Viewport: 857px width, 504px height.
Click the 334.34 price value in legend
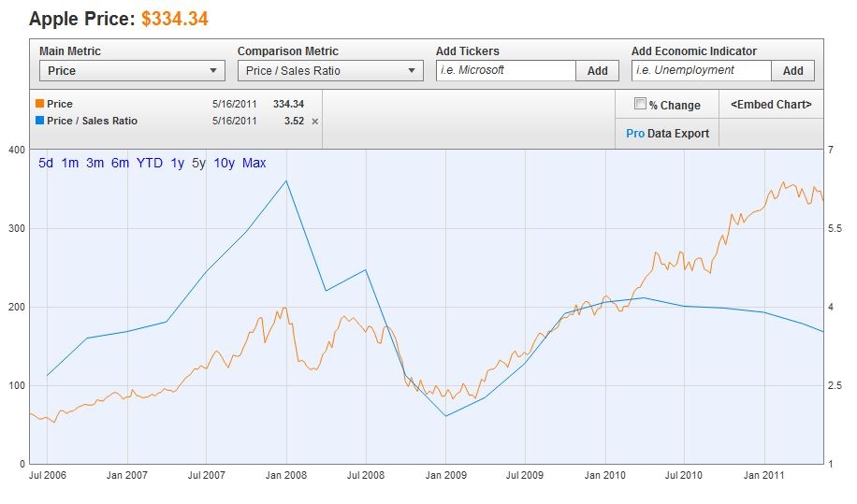coord(288,104)
